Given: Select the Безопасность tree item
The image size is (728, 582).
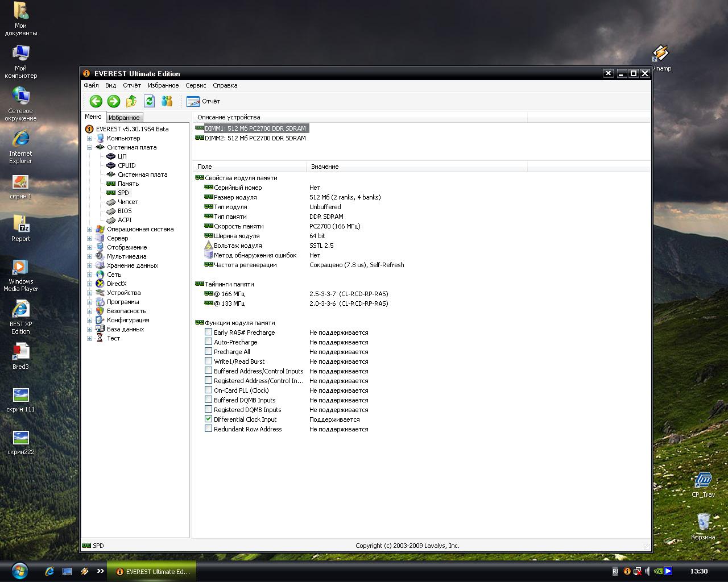Looking at the screenshot, I should tap(126, 311).
